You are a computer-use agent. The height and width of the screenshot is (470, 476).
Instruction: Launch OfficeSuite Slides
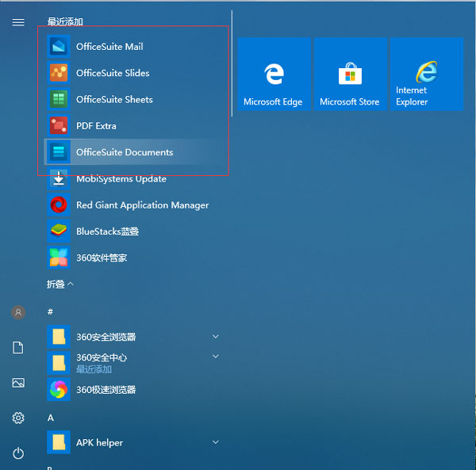[x=113, y=73]
